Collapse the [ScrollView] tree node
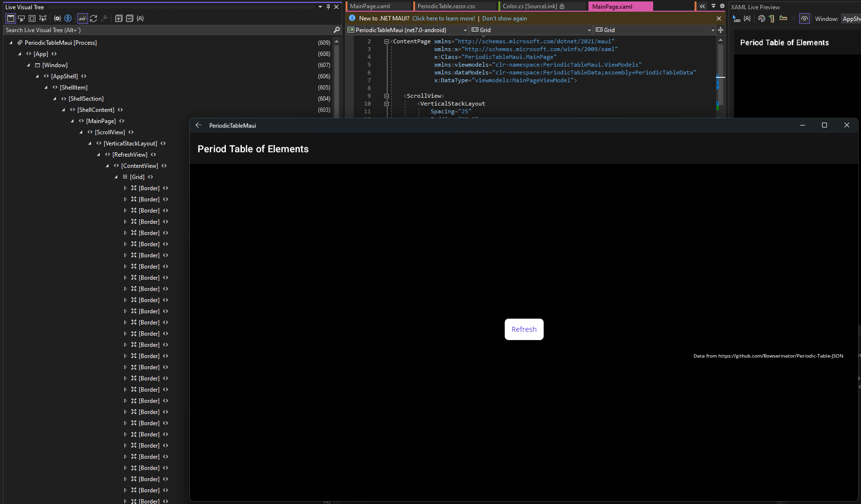The image size is (861, 504). coord(81,132)
